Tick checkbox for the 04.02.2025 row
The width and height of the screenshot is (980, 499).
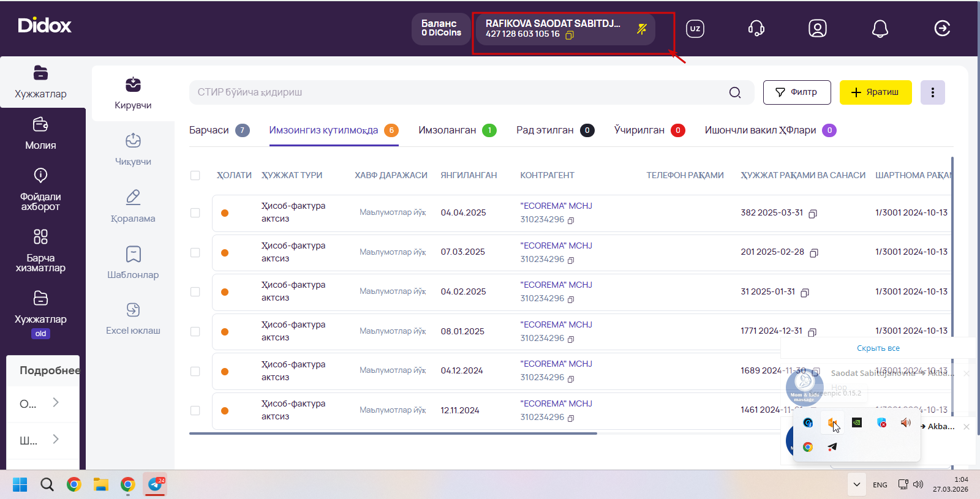point(195,292)
